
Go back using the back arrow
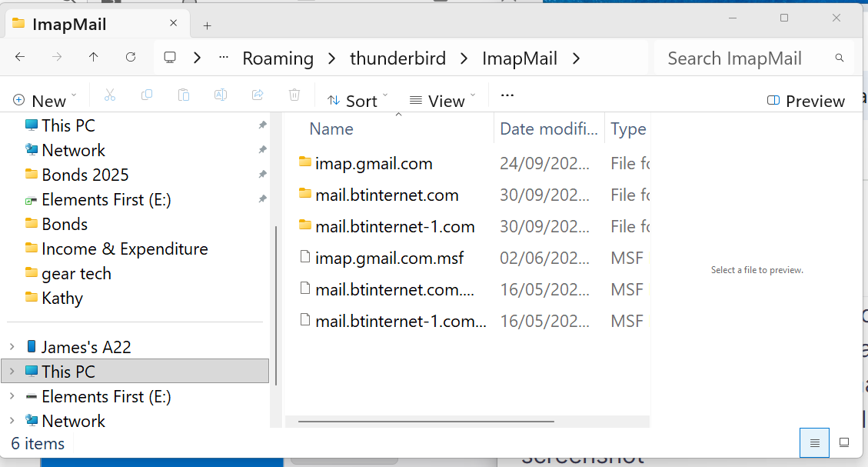[x=20, y=57]
